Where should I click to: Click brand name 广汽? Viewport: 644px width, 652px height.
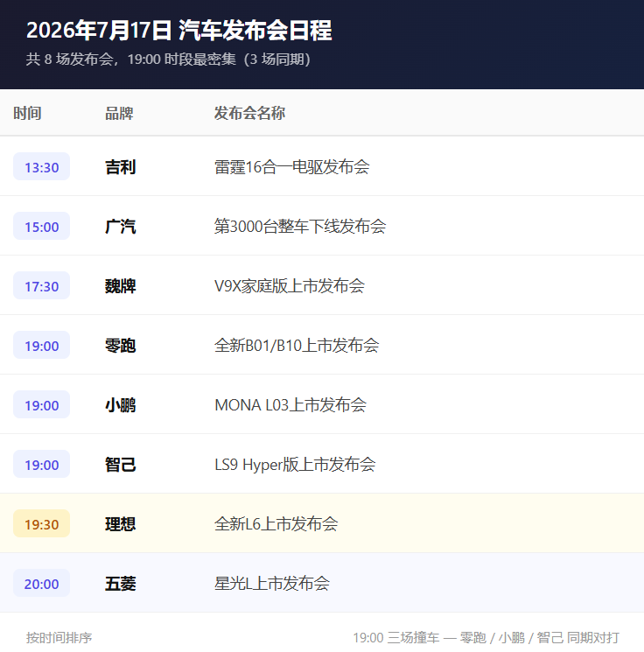click(x=121, y=227)
